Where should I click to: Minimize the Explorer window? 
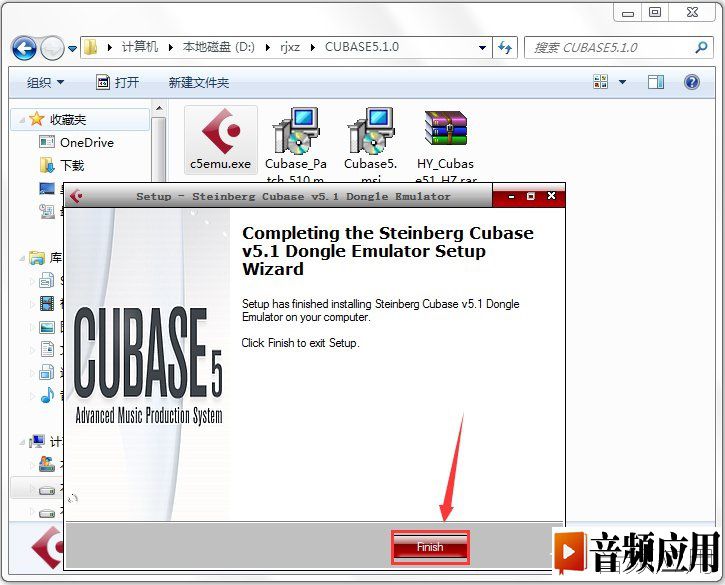[x=628, y=13]
